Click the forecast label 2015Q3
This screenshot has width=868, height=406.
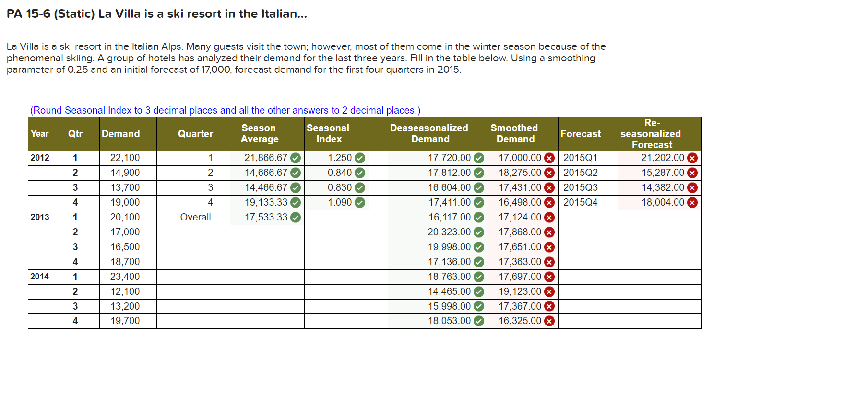pyautogui.click(x=580, y=187)
